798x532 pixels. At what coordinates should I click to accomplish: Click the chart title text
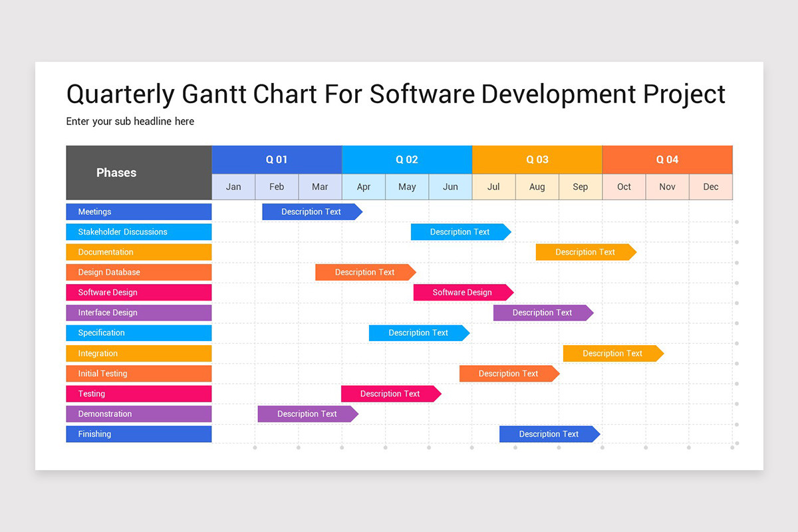396,94
